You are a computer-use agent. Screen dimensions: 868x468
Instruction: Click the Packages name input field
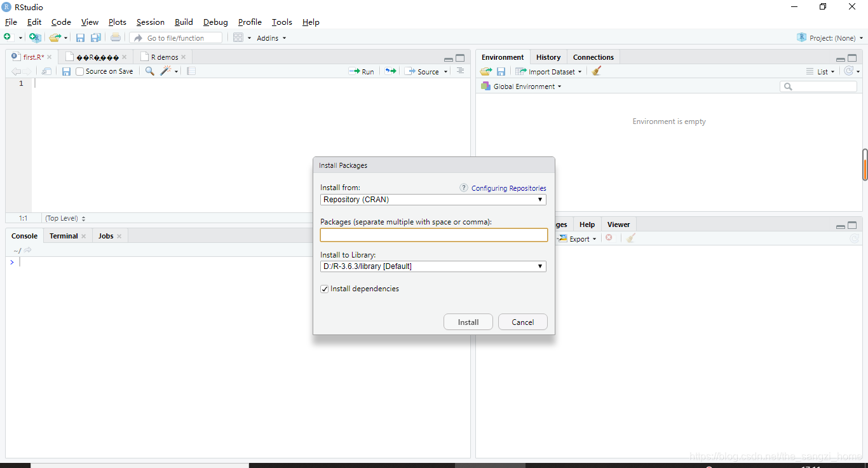(x=434, y=235)
